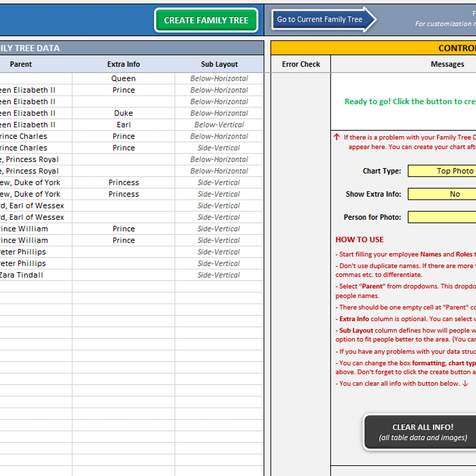Select the 'Below-Vertical' Sub Layout cell
Screen dimensions: 476x476
tap(219, 125)
